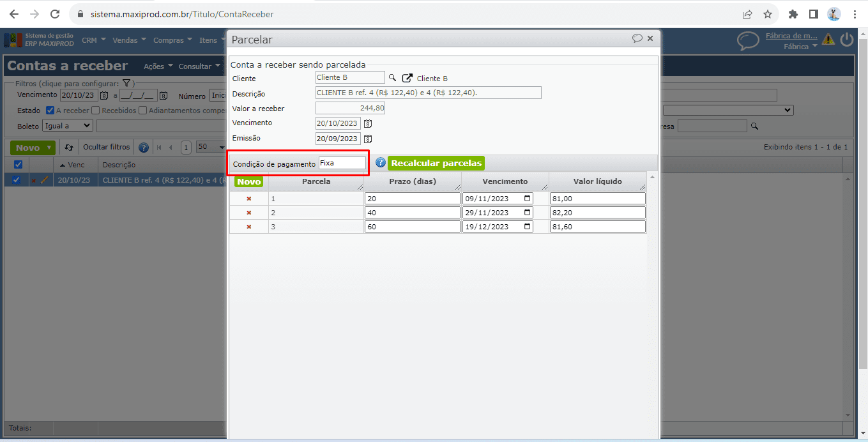
Task: Toggle the Recebidos checkbox
Action: click(x=96, y=111)
